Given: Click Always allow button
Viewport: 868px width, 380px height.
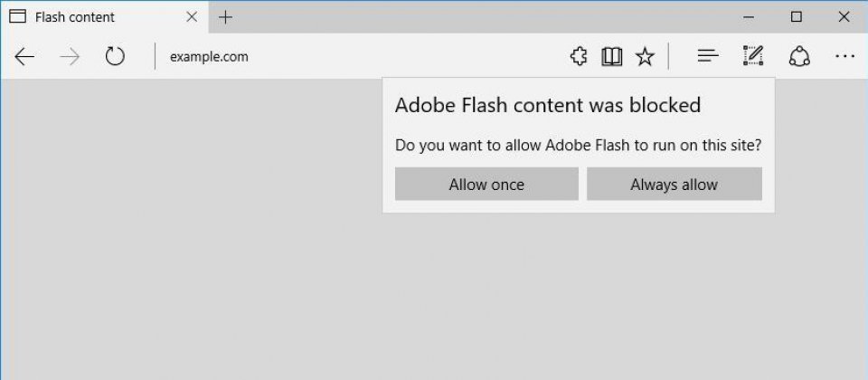Looking at the screenshot, I should 675,184.
